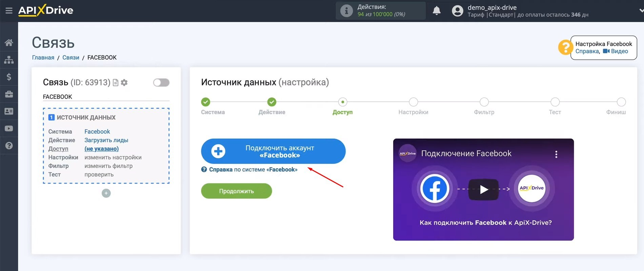
Task: Open the Главная breadcrumb link
Action: point(43,58)
